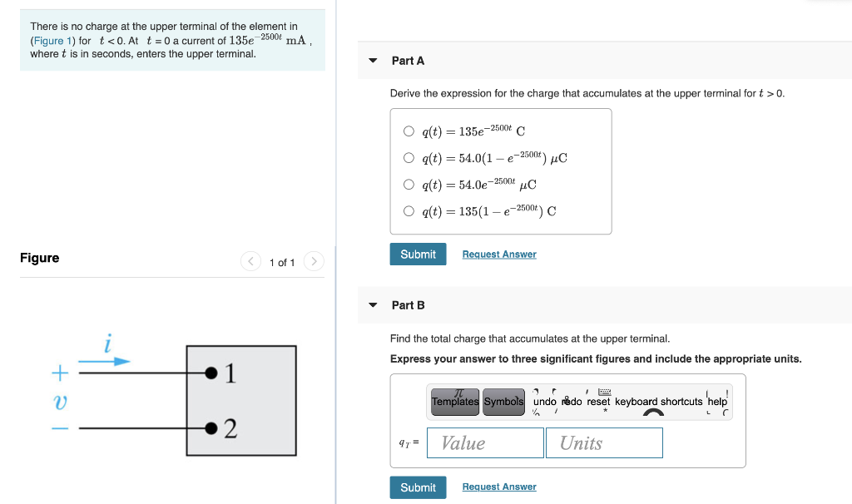Click Request Answer under Part A

(x=499, y=254)
